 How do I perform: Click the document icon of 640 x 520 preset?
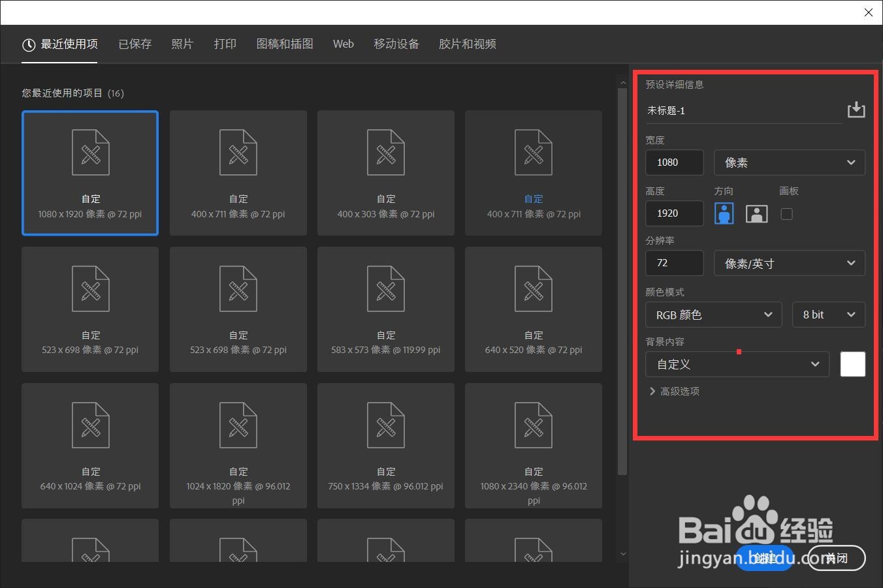point(534,289)
